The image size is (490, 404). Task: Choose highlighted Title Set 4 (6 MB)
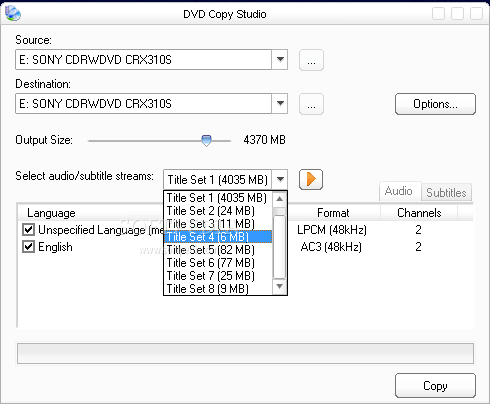coord(218,237)
